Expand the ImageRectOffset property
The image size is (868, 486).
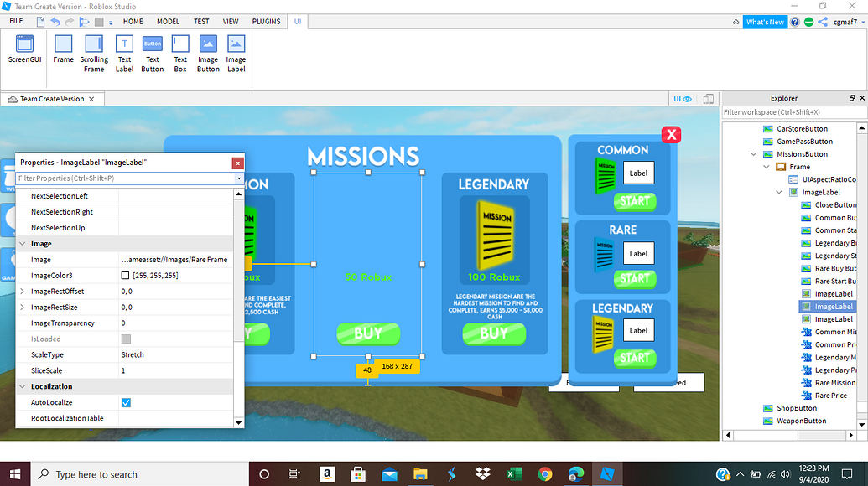[x=22, y=292]
